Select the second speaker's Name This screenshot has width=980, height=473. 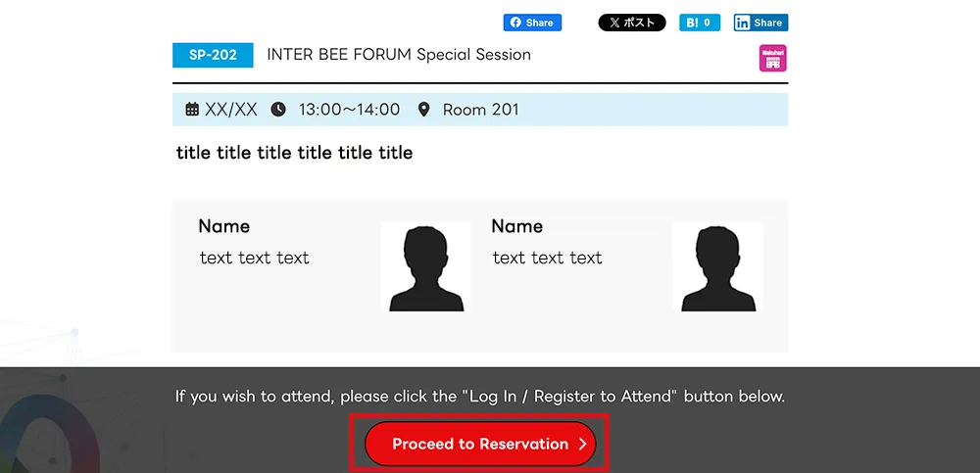(516, 226)
